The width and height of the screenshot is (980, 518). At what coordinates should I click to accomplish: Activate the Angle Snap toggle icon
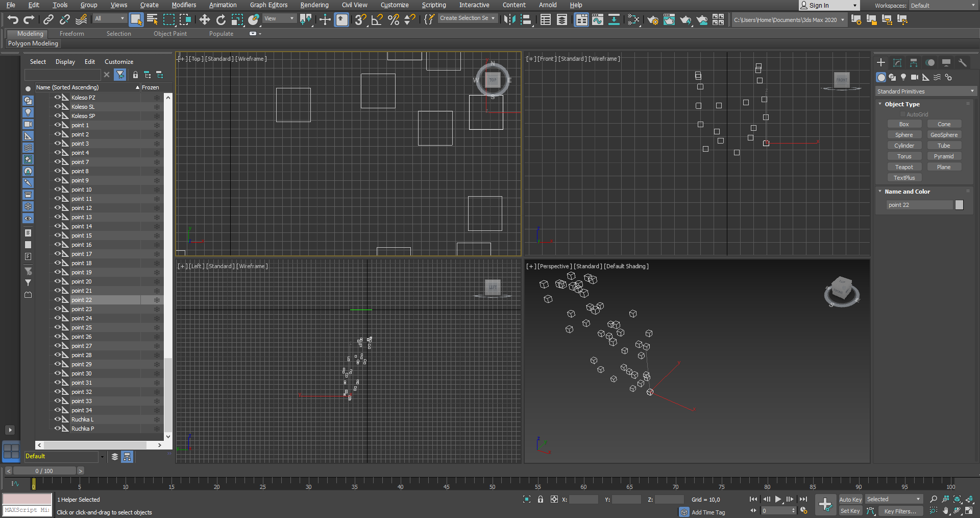tap(377, 20)
